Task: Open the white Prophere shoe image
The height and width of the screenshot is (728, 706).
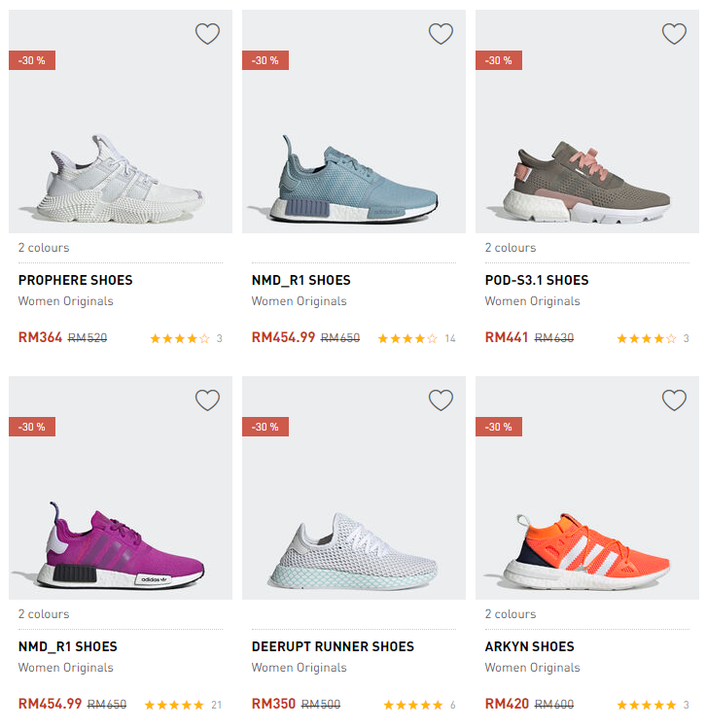Action: click(121, 175)
